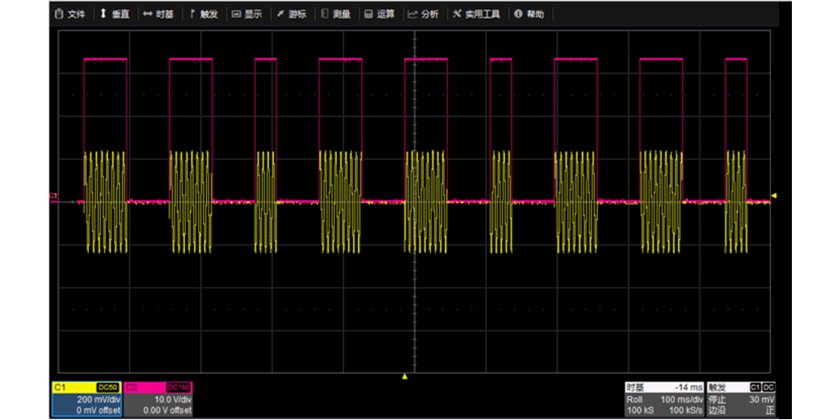Viewport: 840px width, 420px height.
Task: Open the 运算 (Math) menu
Action: click(x=380, y=15)
